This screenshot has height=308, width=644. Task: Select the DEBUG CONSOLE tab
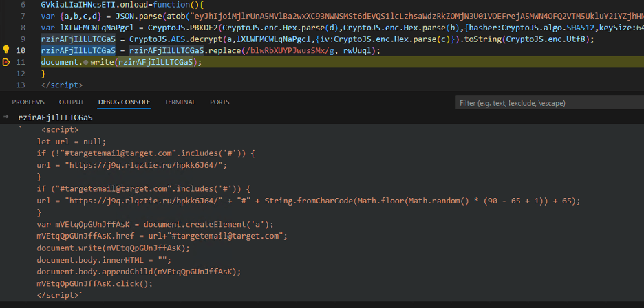125,102
